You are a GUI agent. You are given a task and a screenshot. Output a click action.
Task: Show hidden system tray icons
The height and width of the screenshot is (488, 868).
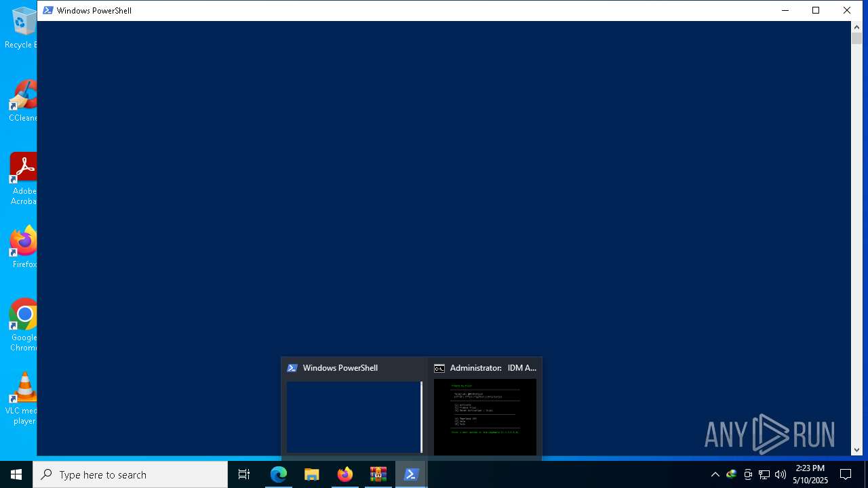[715, 474]
